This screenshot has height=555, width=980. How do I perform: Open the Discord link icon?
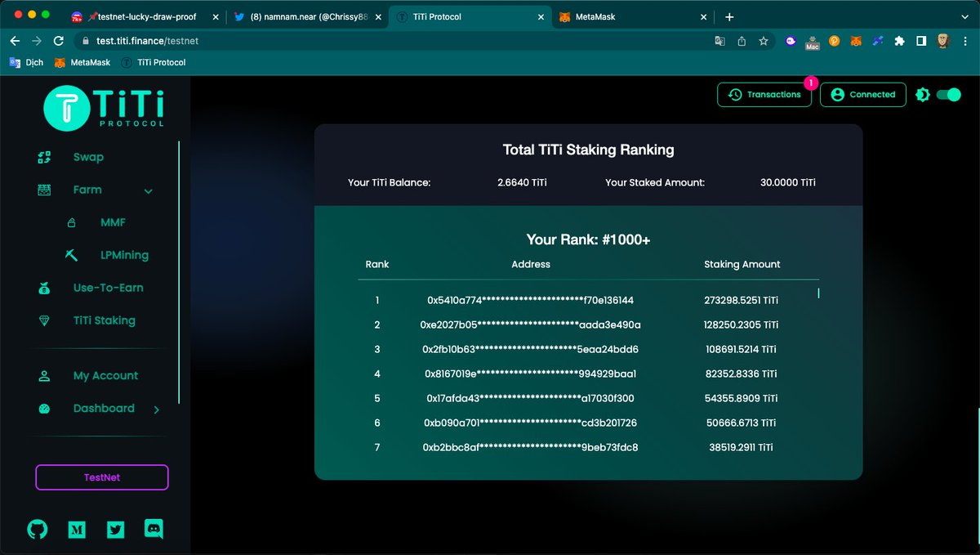(154, 529)
